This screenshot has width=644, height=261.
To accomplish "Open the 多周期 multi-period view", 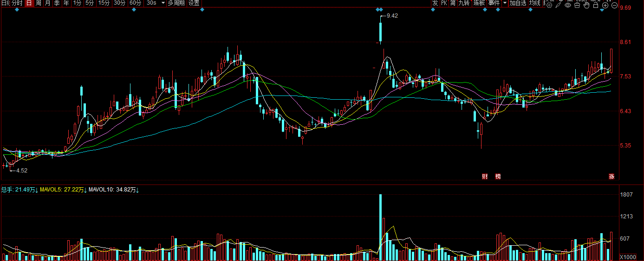I will pyautogui.click(x=176, y=3).
